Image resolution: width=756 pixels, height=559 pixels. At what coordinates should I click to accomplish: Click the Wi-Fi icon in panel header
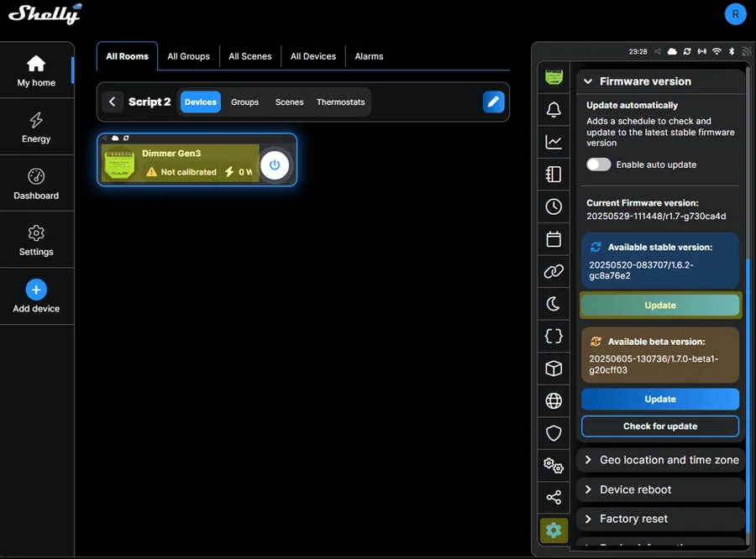717,51
